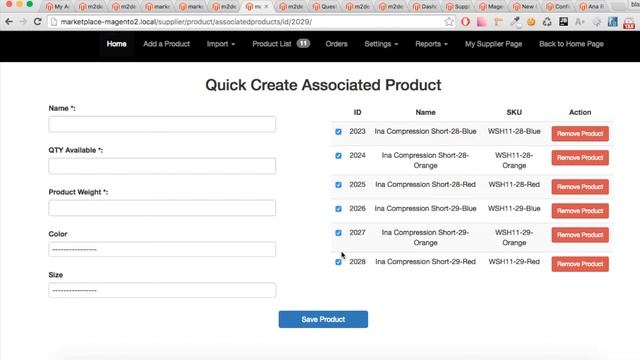
Task: Click the browser forward arrow
Action: pos(23,22)
